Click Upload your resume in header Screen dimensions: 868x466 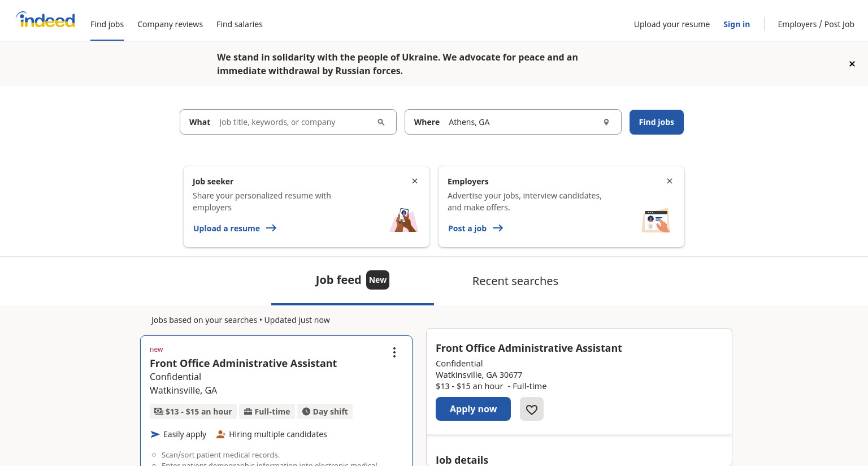(x=672, y=24)
